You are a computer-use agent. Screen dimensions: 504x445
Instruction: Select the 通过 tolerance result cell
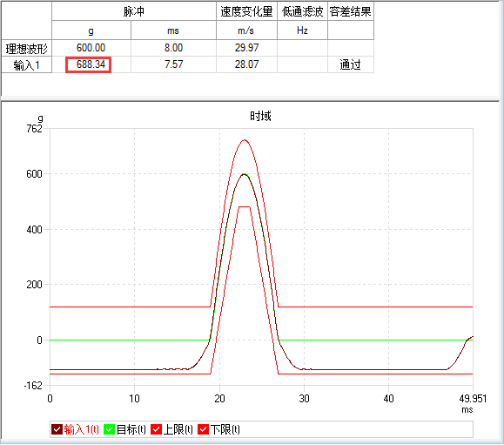point(351,64)
